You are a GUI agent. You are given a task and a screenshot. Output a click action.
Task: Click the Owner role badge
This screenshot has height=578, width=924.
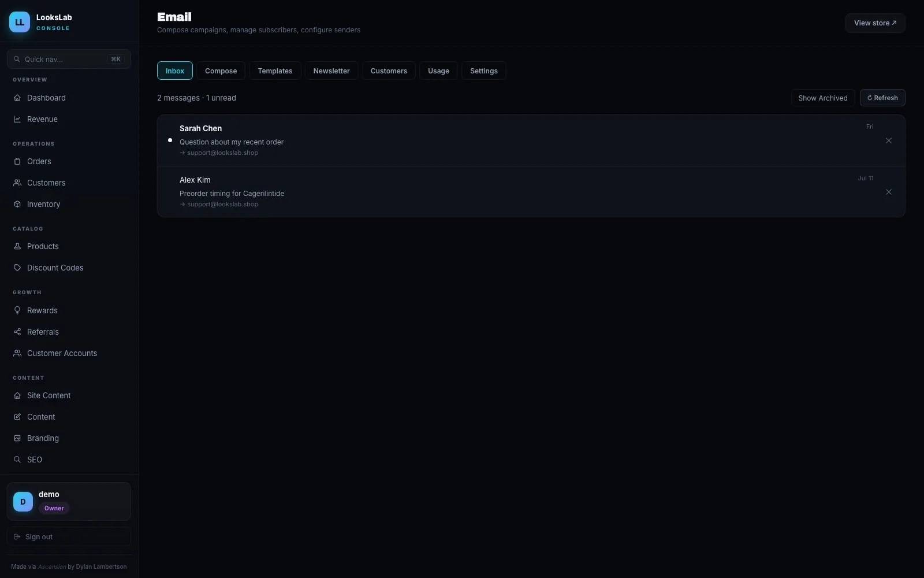[54, 508]
